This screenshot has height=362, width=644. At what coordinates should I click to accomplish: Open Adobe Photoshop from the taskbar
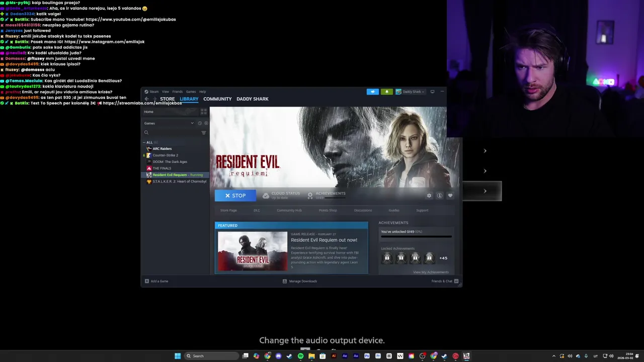click(367, 356)
